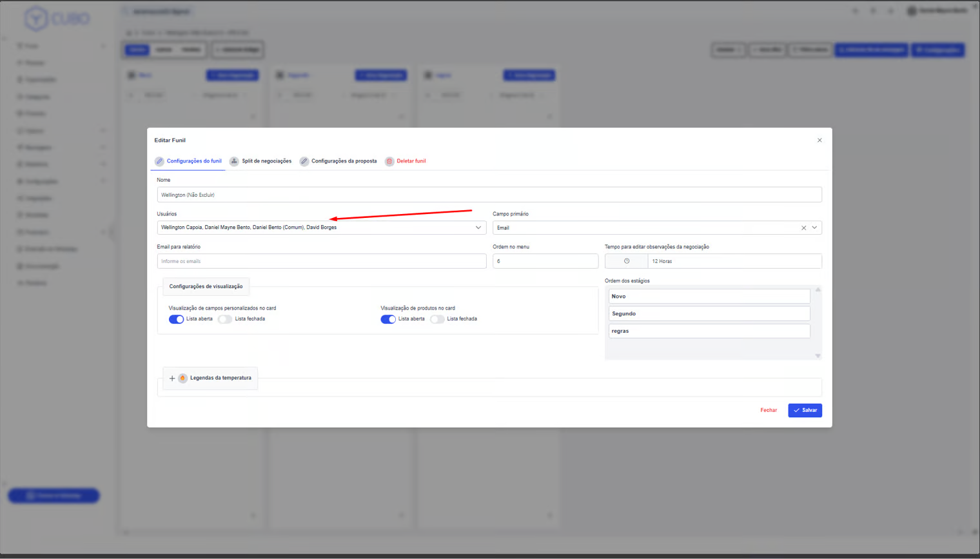Screen dimensions: 980x559
Task: Close the Editar Funil dialog with the X
Action: pos(819,140)
